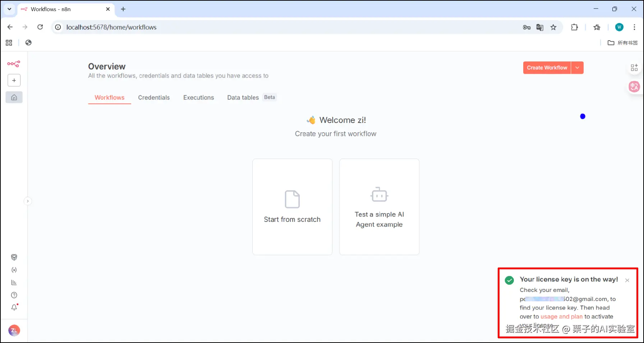Click the plus add button in n8n sidebar
Image resolution: width=644 pixels, height=343 pixels.
[x=14, y=80]
